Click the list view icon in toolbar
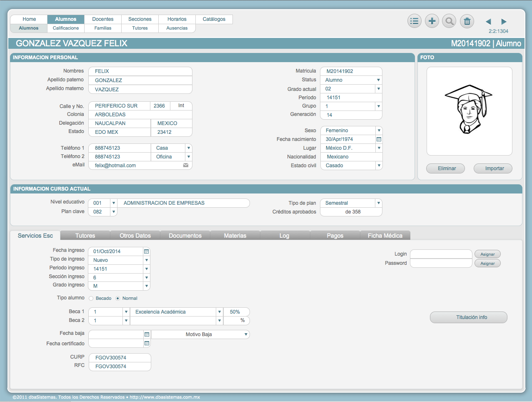 (414, 21)
